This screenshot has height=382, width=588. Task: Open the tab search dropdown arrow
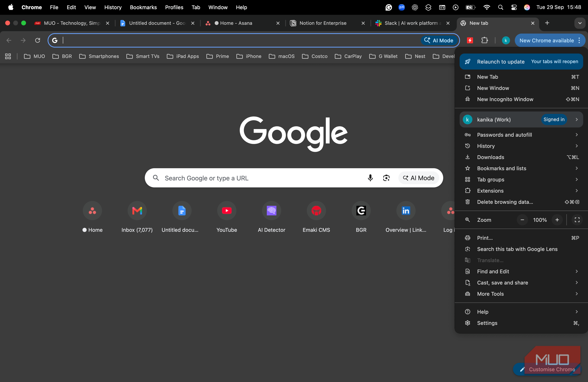point(580,23)
